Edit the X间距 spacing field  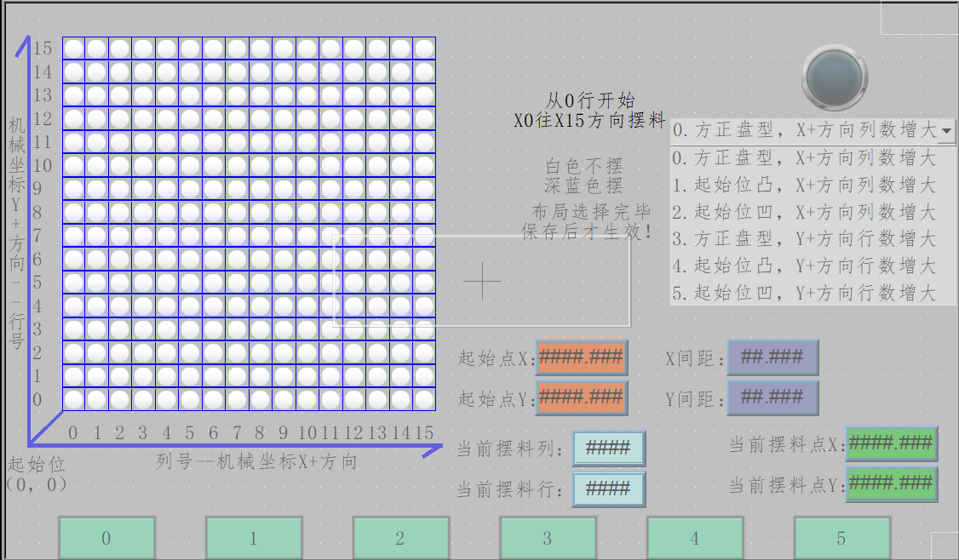click(772, 357)
